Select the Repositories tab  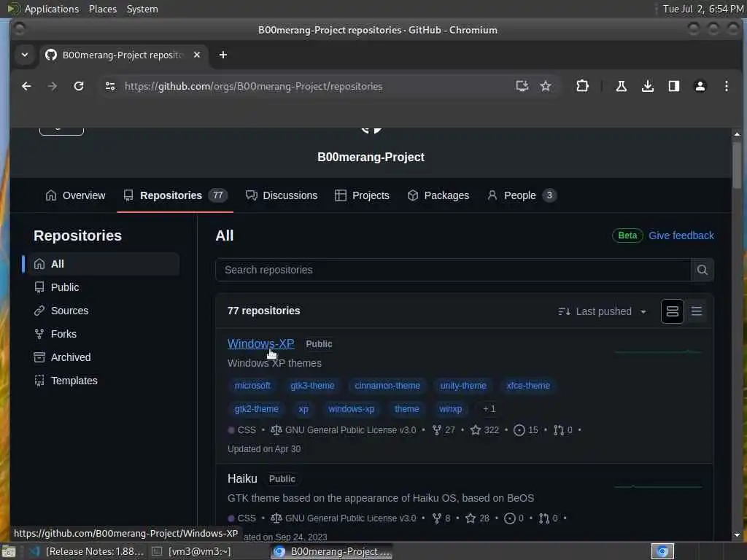175,195
